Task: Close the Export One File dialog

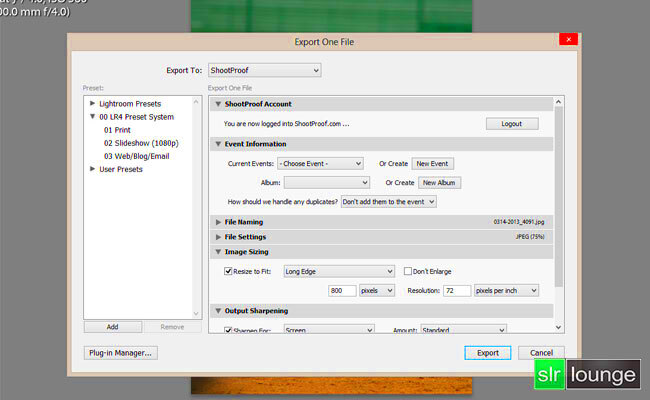Action: [x=568, y=39]
